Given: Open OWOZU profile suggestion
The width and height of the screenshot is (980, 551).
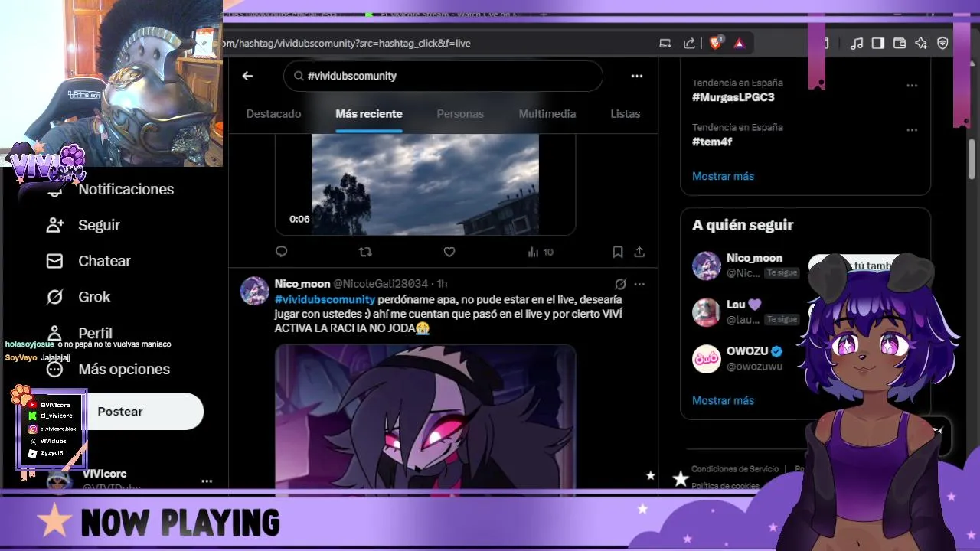Looking at the screenshot, I should [747, 351].
